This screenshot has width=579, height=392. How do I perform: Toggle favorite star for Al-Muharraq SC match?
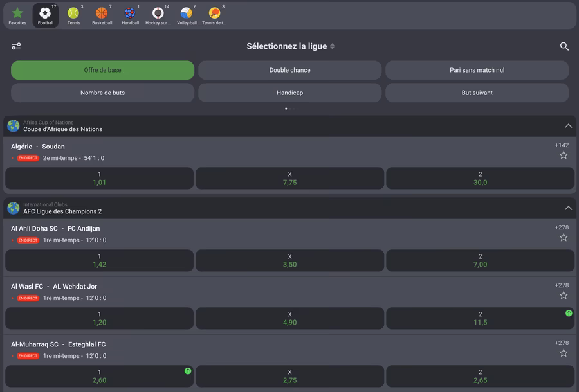coord(564,353)
